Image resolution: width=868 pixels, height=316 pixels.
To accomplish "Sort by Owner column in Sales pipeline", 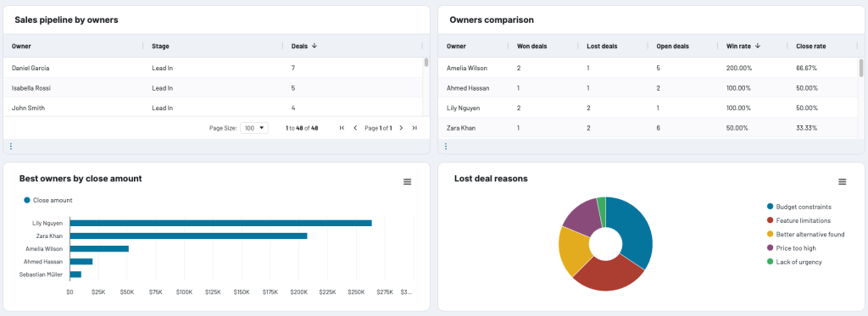I will (21, 46).
